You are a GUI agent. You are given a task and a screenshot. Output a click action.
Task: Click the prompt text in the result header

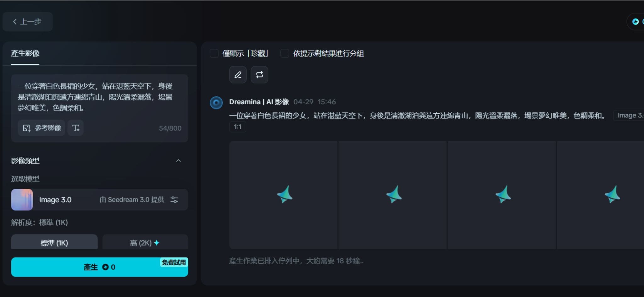(417, 116)
